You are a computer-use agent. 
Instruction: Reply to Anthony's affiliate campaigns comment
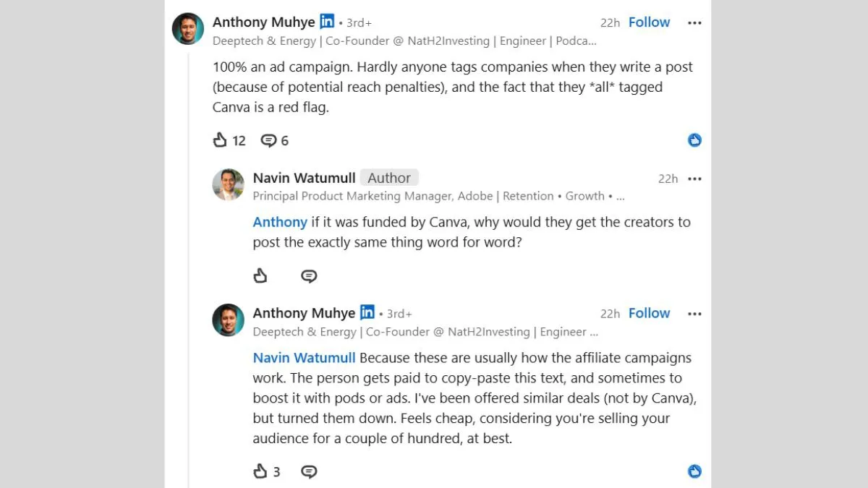(x=309, y=472)
